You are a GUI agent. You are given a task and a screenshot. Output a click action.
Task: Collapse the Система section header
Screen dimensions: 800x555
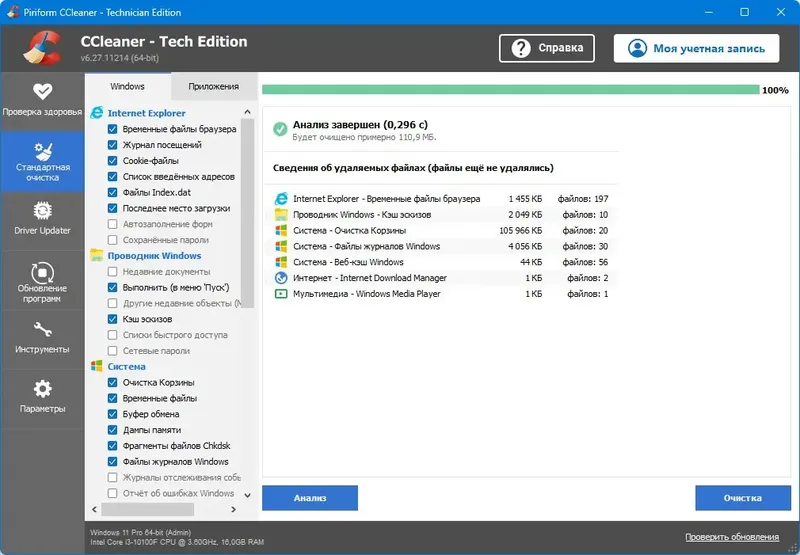(126, 367)
